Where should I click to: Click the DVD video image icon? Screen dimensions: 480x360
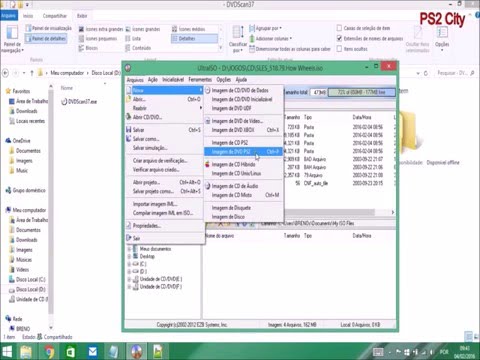click(208, 121)
